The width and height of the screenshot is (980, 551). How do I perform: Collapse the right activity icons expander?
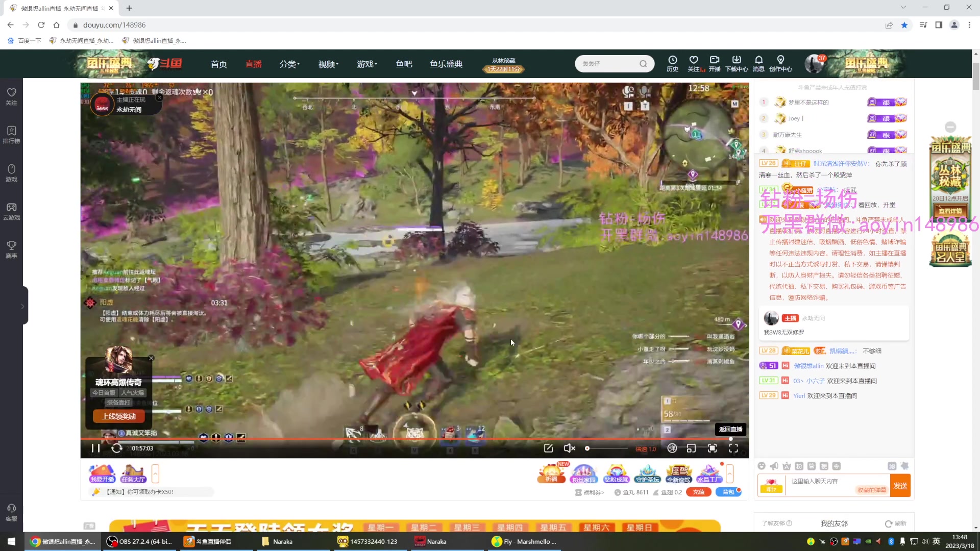pyautogui.click(x=730, y=474)
